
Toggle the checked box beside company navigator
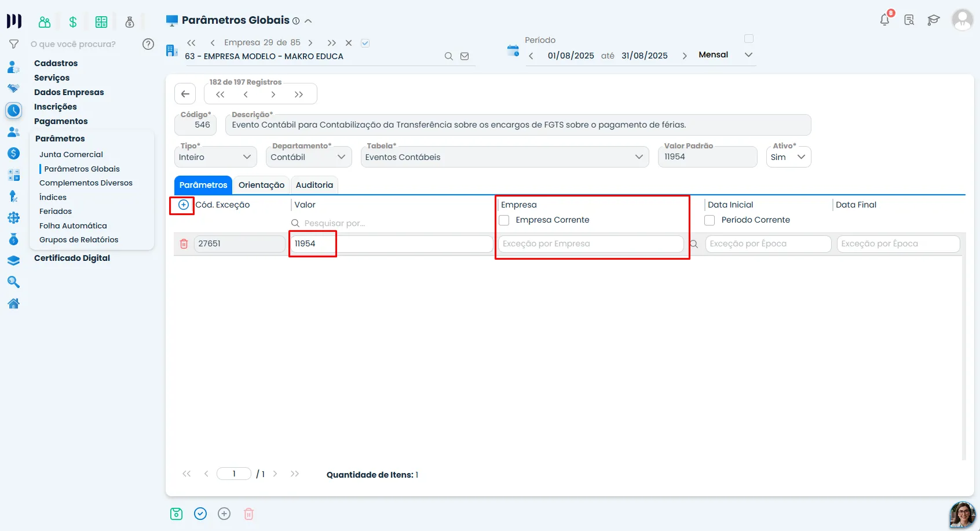pos(365,43)
